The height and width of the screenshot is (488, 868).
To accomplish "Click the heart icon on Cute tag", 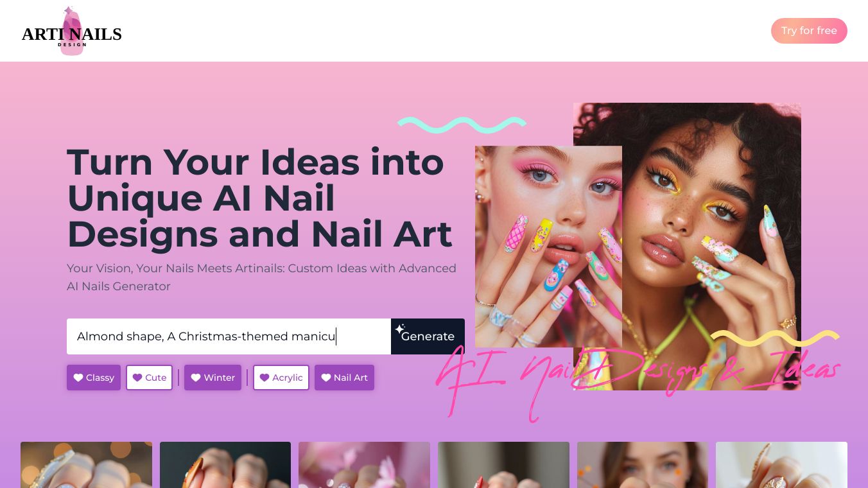I will [137, 378].
